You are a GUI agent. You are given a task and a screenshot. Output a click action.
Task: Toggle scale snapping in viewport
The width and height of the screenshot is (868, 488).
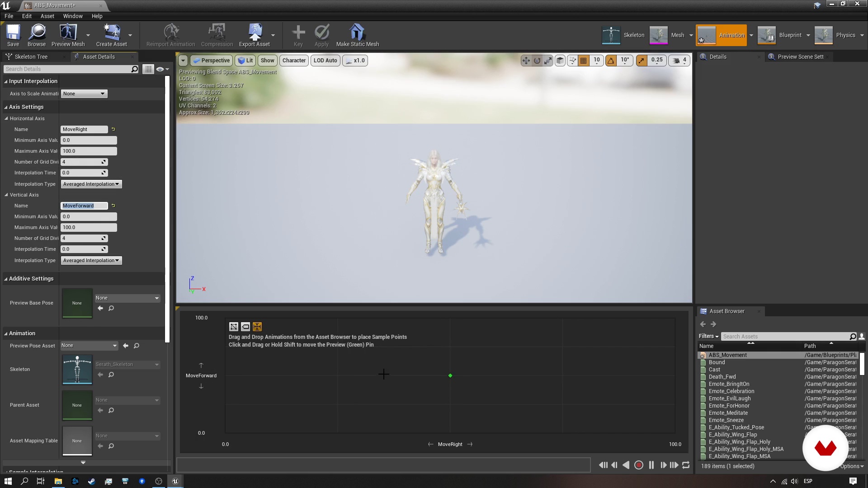click(642, 61)
